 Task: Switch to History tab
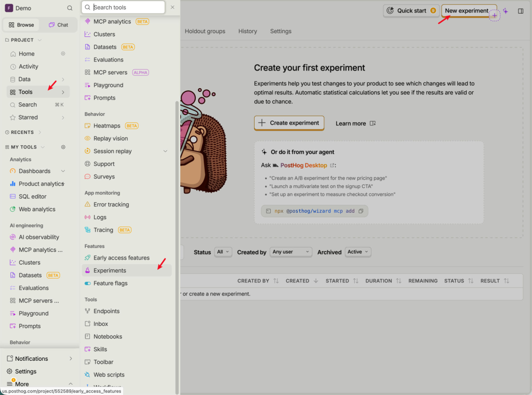tap(248, 31)
